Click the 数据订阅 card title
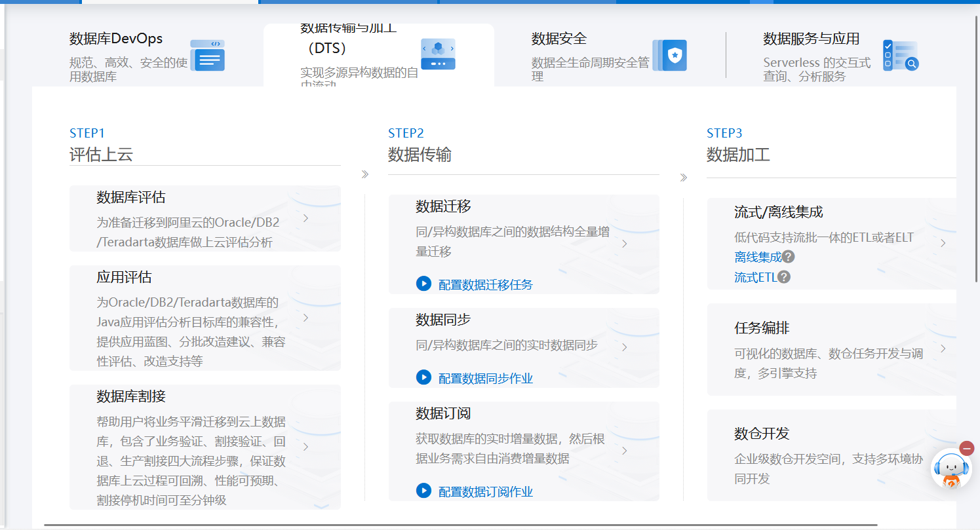 point(443,413)
